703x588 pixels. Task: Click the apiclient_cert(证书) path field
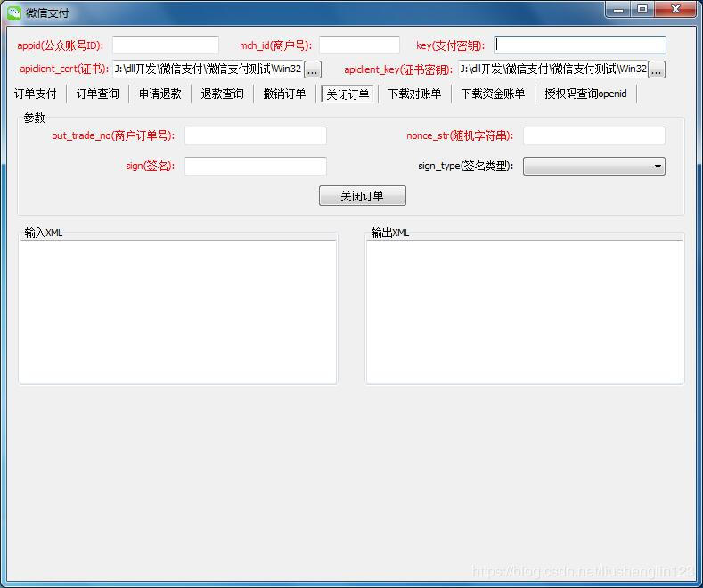click(x=208, y=69)
